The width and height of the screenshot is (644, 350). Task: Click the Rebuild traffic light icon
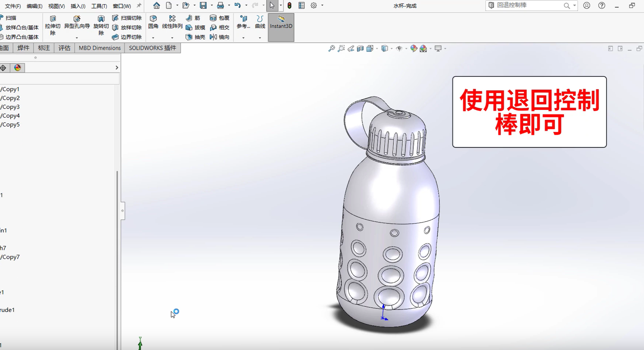289,6
